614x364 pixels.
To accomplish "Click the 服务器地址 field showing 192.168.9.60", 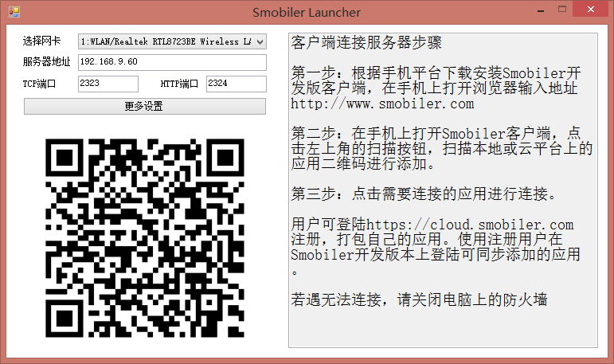I will pos(172,62).
